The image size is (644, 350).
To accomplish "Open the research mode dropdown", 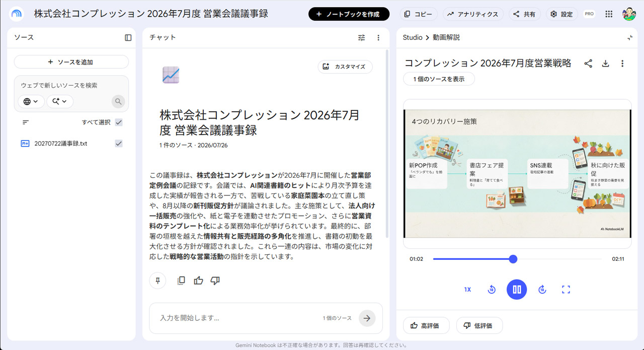I will (60, 102).
